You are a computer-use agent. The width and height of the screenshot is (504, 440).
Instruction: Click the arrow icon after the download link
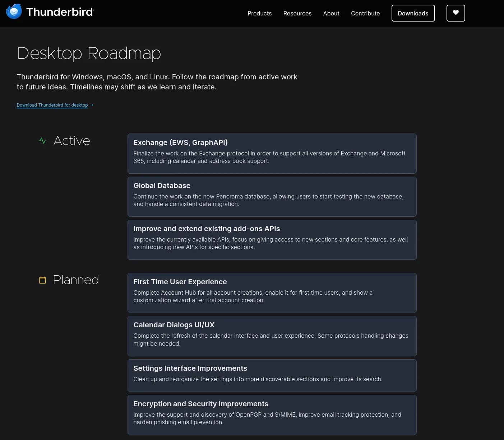pos(91,105)
